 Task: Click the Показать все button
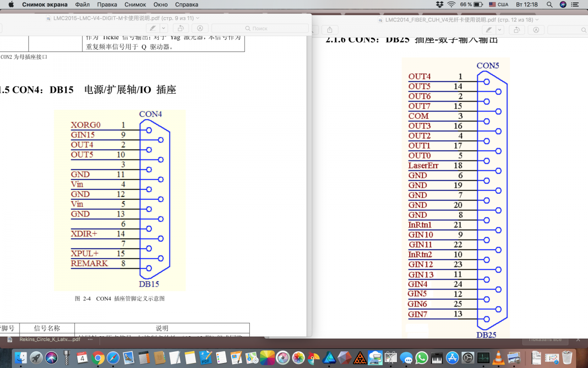545,340
